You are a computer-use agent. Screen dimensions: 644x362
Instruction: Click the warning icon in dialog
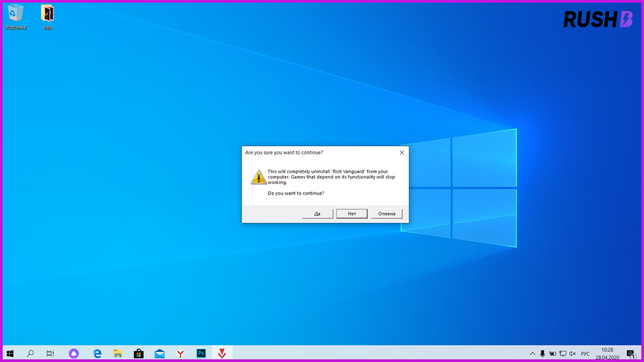tap(258, 177)
